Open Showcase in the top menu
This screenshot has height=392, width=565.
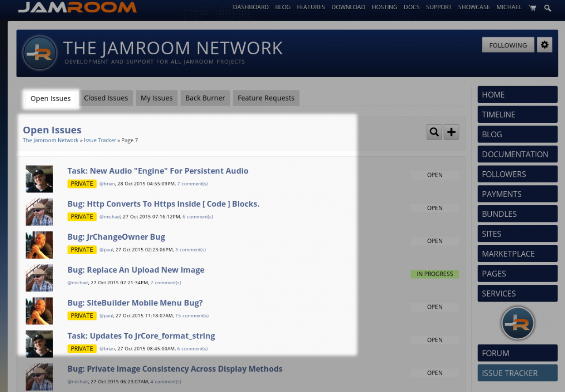(474, 7)
